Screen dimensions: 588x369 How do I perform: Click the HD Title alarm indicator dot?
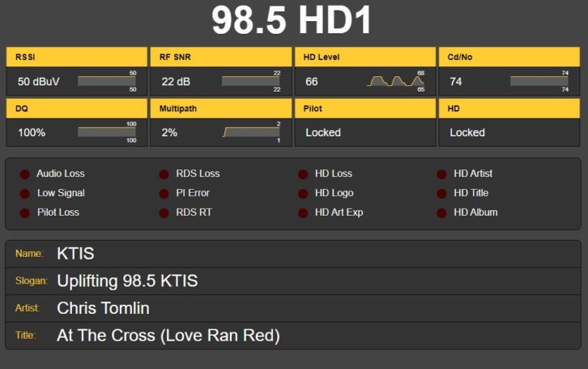(x=441, y=194)
